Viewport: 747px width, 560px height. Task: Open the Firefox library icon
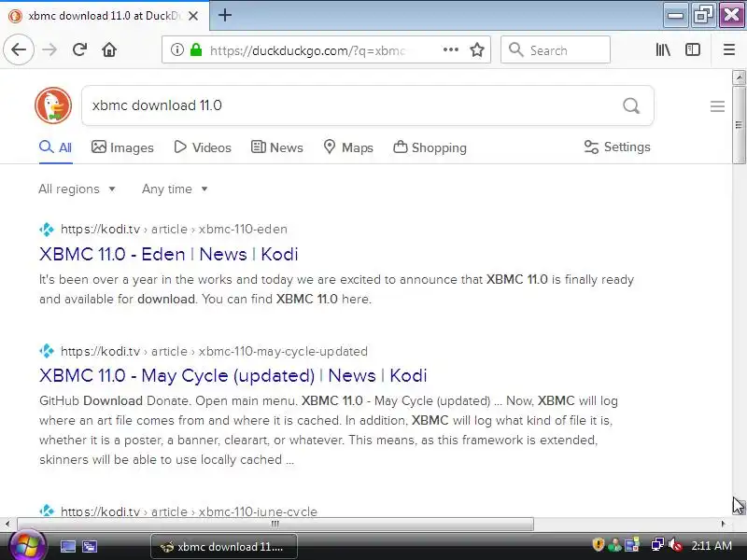663,49
